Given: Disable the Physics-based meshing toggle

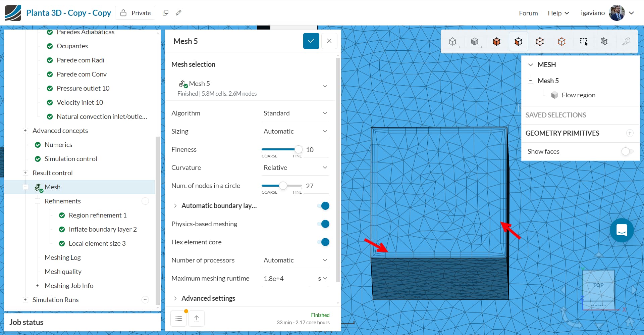Looking at the screenshot, I should 323,224.
